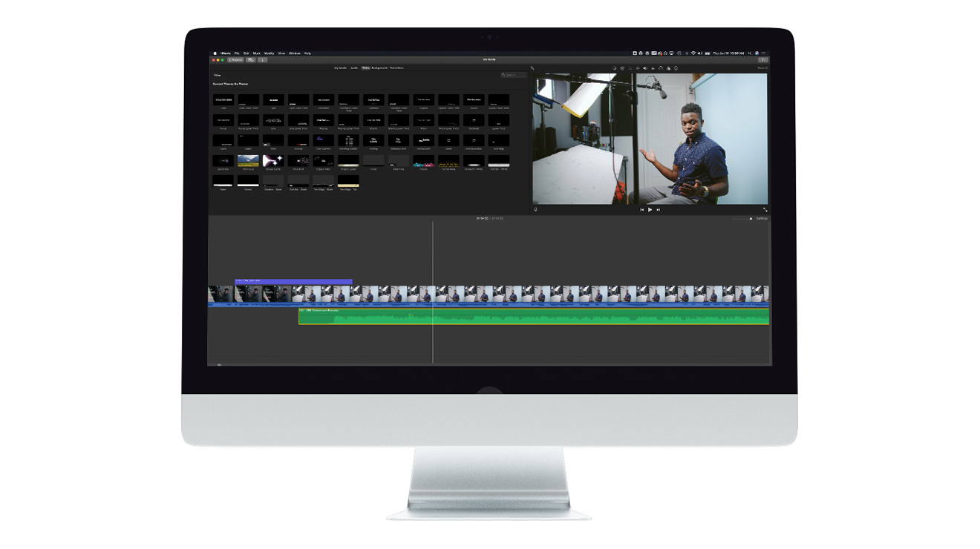980x549 pixels.
Task: Open the Noise Reduction and Equalizer controls
Action: tap(653, 68)
